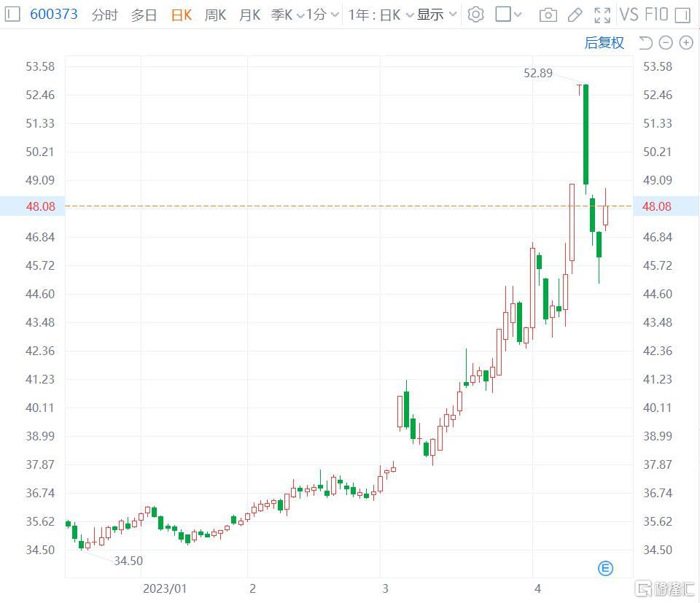The height and width of the screenshot is (603, 700).
Task: Expand the layout selector dropdown arrow
Action: click(x=518, y=15)
